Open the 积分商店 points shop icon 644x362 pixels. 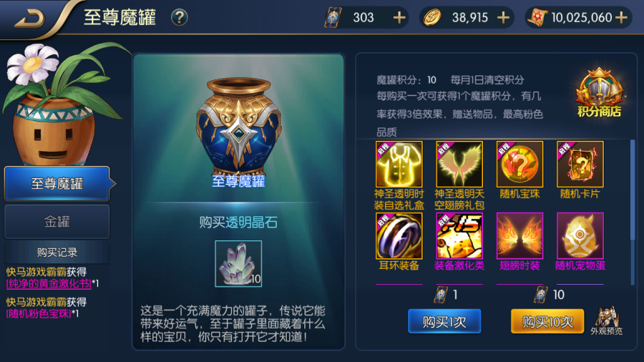[x=599, y=93]
